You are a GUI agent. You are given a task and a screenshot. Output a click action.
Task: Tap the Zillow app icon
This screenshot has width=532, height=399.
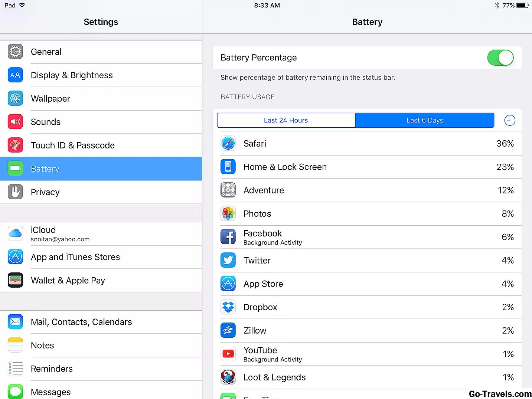[228, 330]
